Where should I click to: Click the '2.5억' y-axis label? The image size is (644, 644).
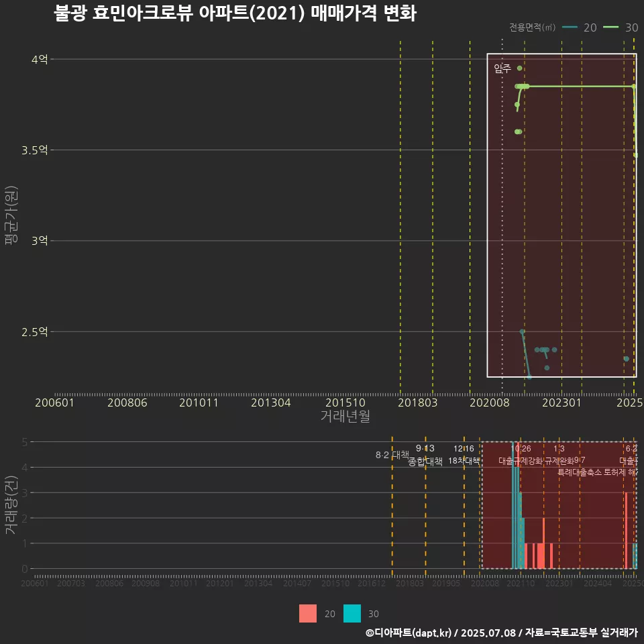tap(34, 332)
